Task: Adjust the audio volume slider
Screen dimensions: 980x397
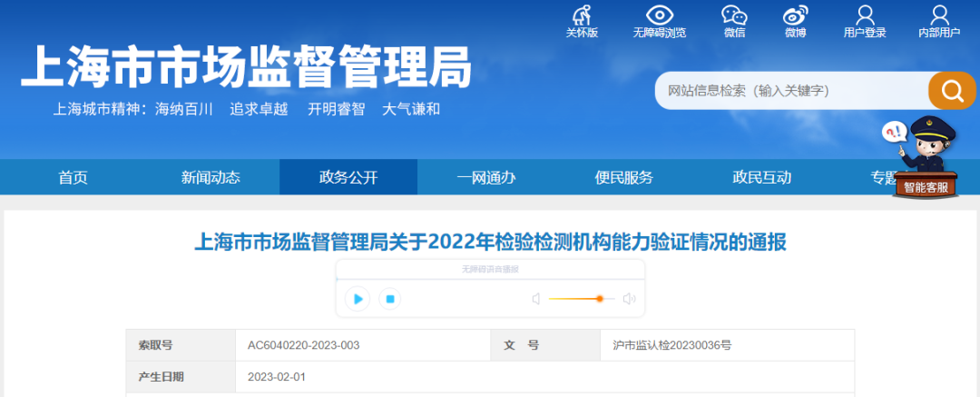Action: pyautogui.click(x=582, y=299)
